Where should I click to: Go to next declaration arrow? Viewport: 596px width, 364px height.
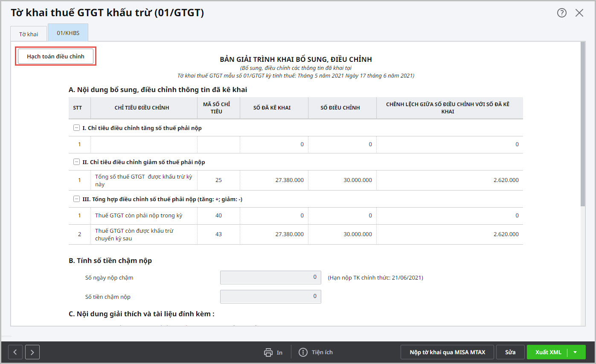pos(32,352)
